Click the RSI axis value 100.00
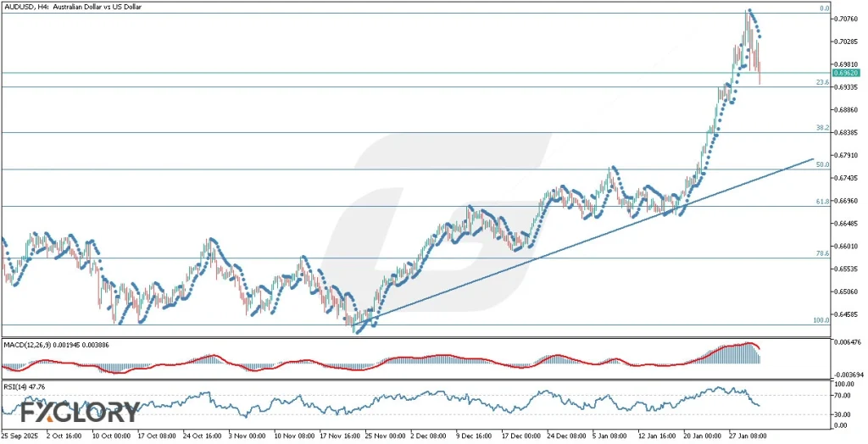The width and height of the screenshot is (868, 444). 845,384
